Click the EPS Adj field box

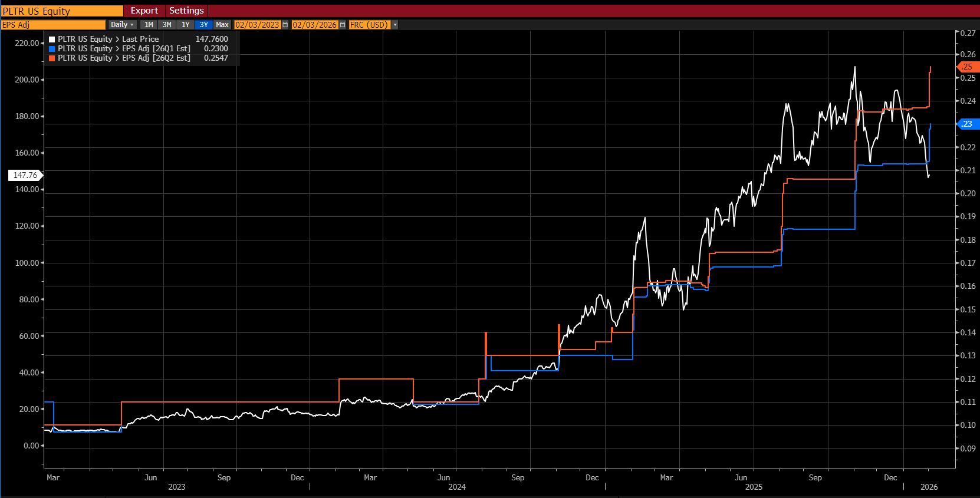(x=53, y=25)
